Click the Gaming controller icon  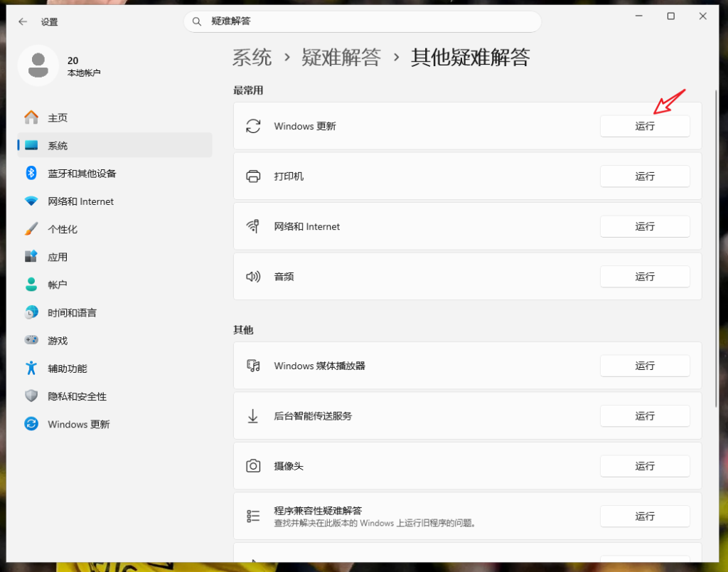tap(31, 340)
